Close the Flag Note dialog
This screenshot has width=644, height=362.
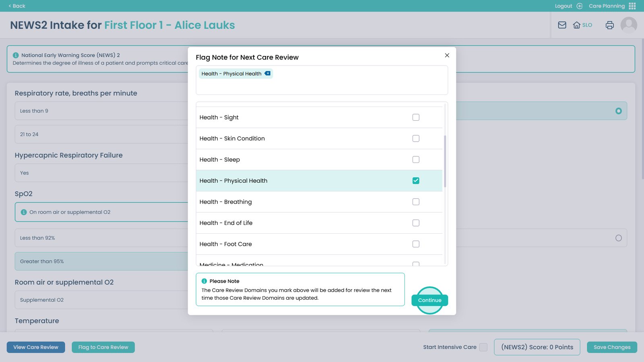(x=447, y=56)
